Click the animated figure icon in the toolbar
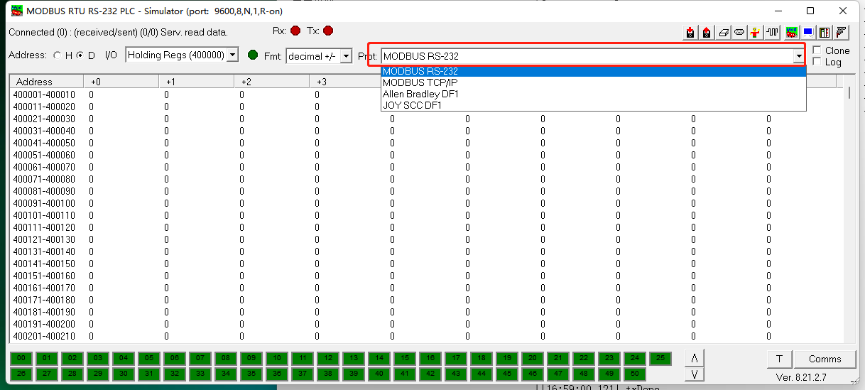 (755, 33)
